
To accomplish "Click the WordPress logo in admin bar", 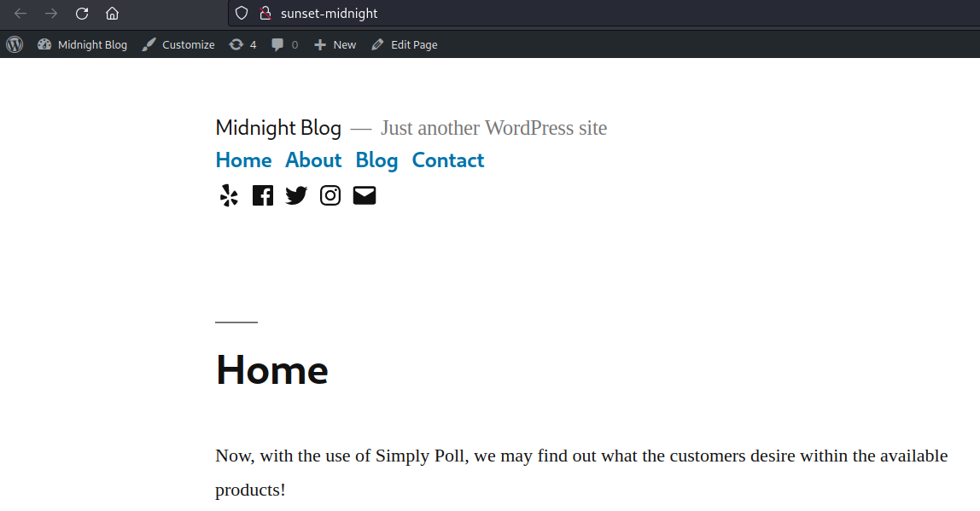I will point(15,44).
